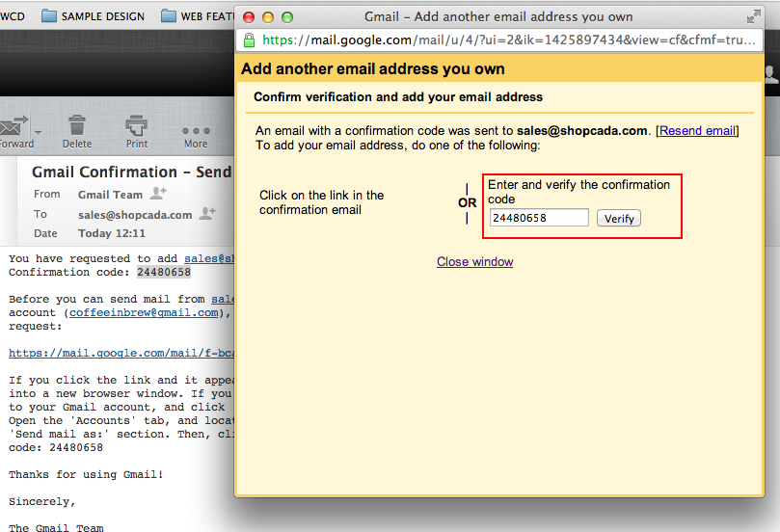The image size is (780, 532).
Task: Click the Close window link
Action: (474, 261)
